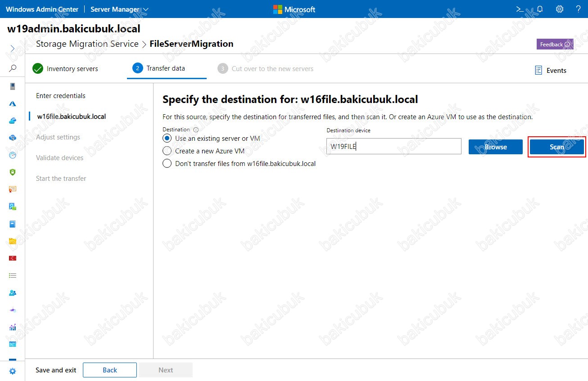Open the blue book Events tool icon

tap(13, 224)
